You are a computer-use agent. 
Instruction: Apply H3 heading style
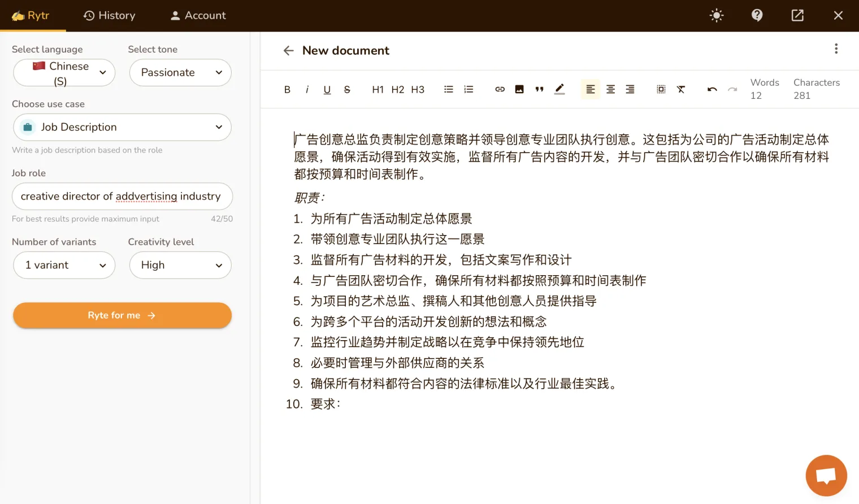pos(418,89)
